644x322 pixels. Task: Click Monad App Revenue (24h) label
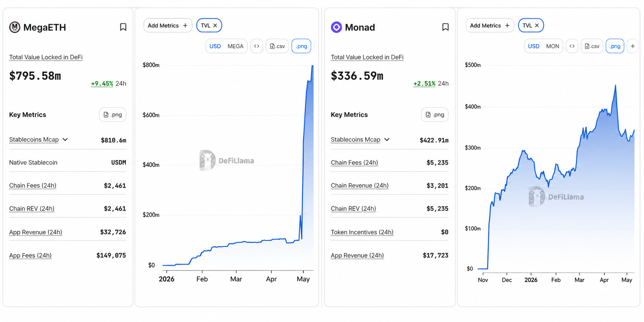[357, 256]
